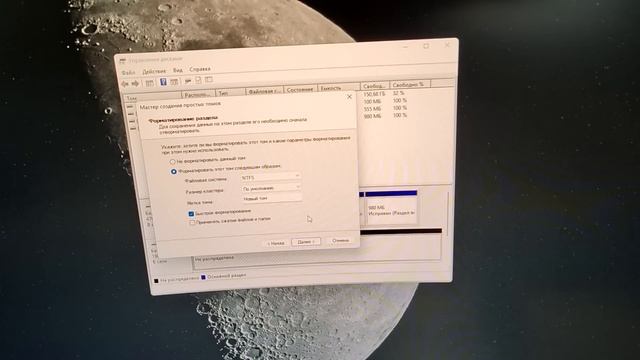Sort by the 'Свободно %' column header
Image resolution: width=640 pixels, height=360 pixels.
[409, 84]
